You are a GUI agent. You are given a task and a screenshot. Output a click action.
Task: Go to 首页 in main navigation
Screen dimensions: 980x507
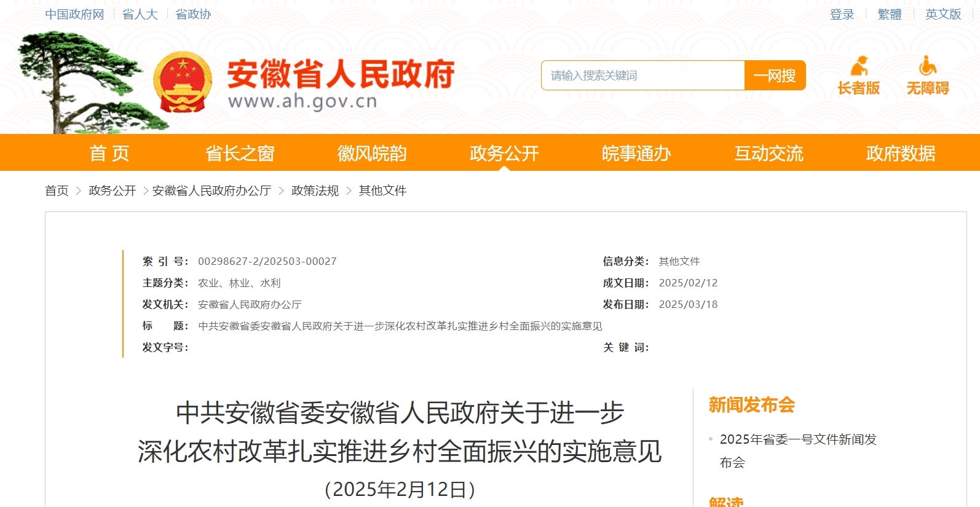coord(109,153)
